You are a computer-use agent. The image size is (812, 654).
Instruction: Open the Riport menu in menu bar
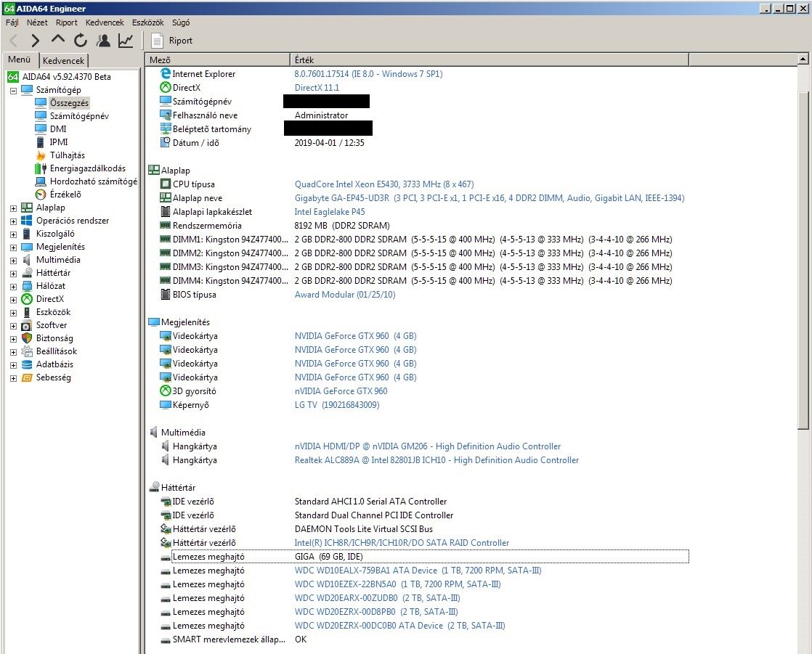pos(66,23)
